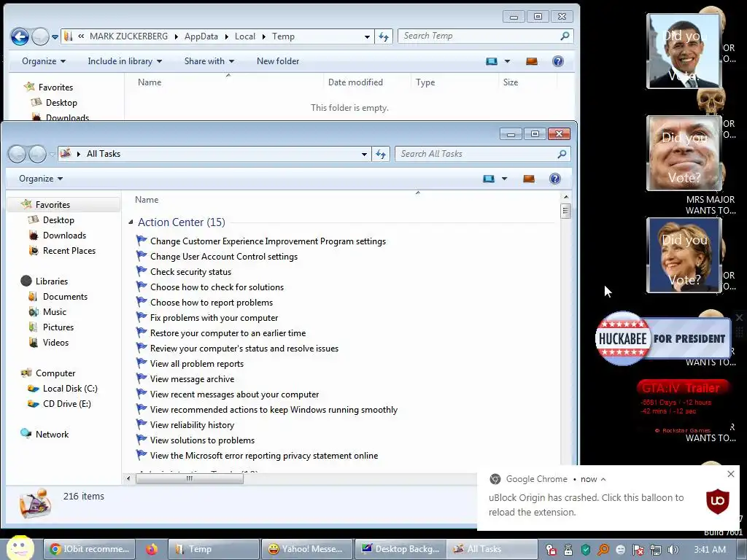Image resolution: width=747 pixels, height=560 pixels.
Task: Click Action Center flag icon in tray
Action: click(638, 550)
